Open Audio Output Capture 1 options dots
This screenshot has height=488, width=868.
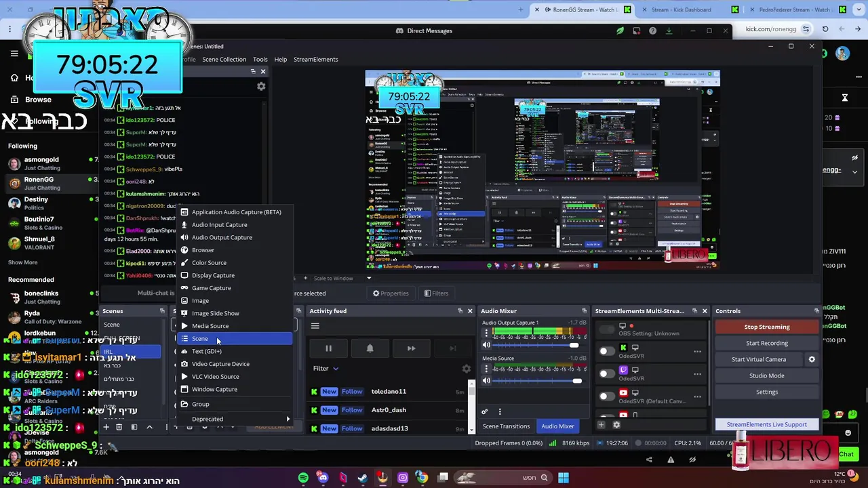pos(486,333)
